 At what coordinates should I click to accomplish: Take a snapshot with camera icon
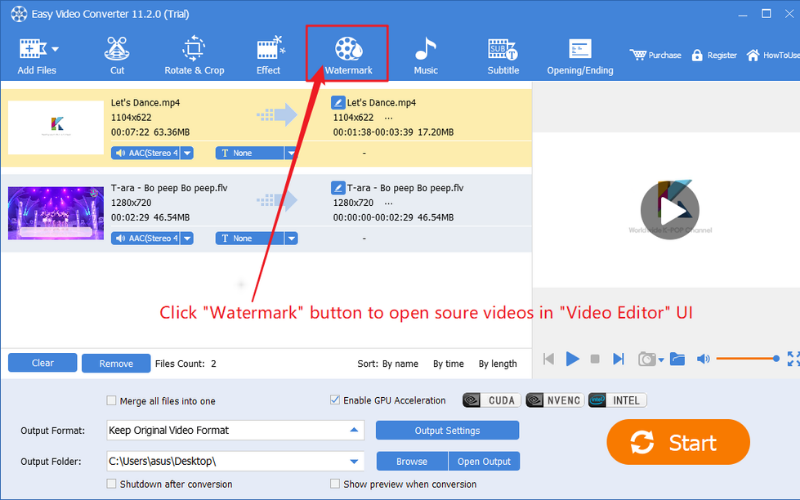(646, 359)
